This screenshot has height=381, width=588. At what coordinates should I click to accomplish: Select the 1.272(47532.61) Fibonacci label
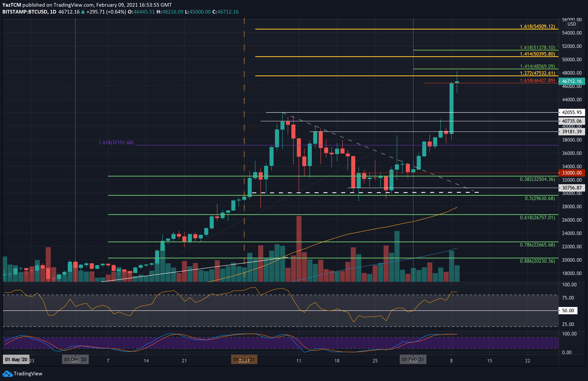[537, 73]
